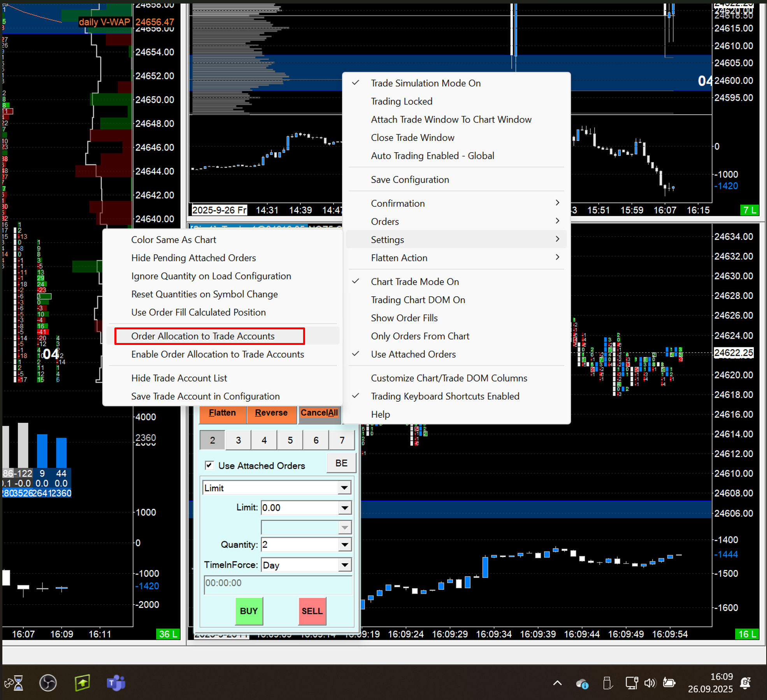Expand the TimeInForce Day dropdown

(x=344, y=565)
